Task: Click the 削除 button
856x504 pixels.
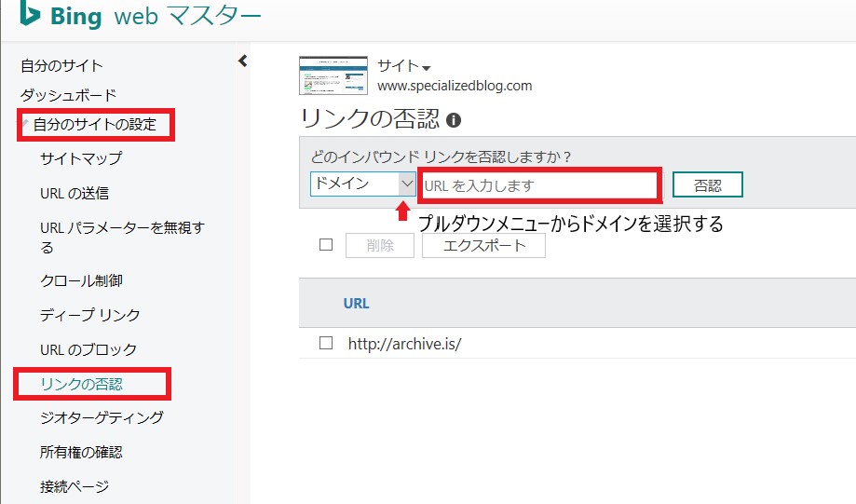Action: [x=380, y=246]
